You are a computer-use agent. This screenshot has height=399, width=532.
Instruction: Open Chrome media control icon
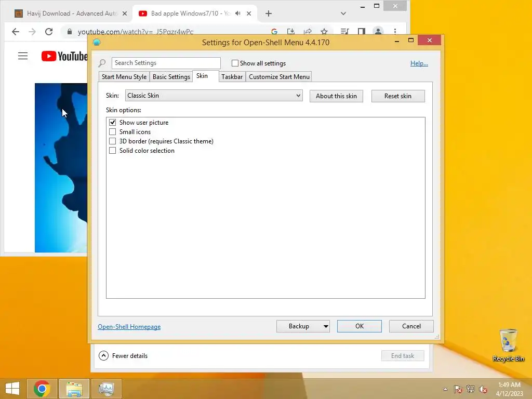click(344, 32)
